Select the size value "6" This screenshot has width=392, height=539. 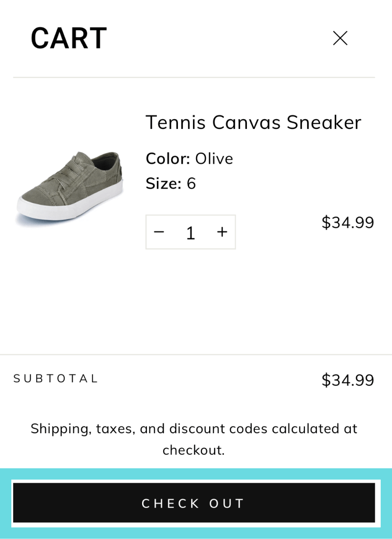tap(191, 183)
